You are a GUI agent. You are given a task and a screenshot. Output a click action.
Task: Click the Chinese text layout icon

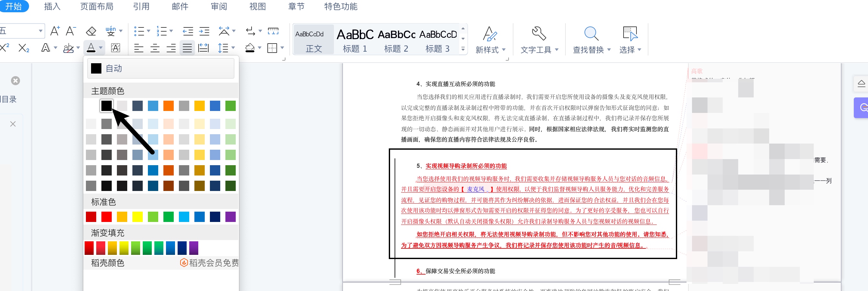point(224,31)
